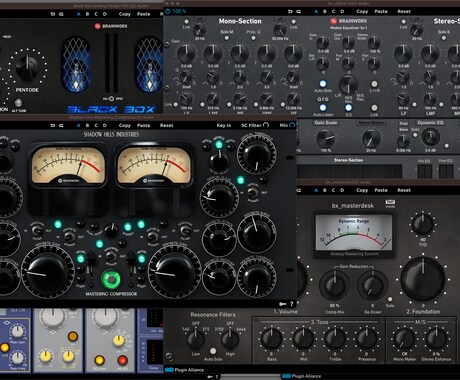The width and height of the screenshot is (460, 380).
Task: Click the key icon in Shadow Hills footer
Action: click(x=282, y=304)
